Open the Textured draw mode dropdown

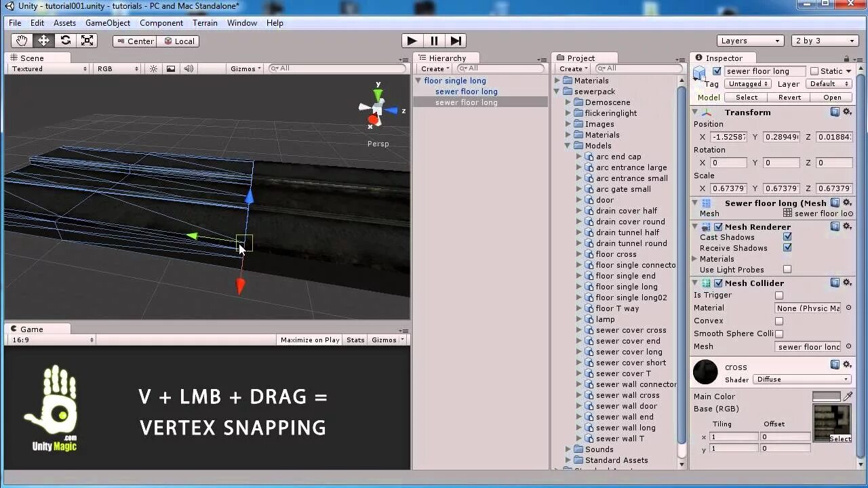[49, 68]
